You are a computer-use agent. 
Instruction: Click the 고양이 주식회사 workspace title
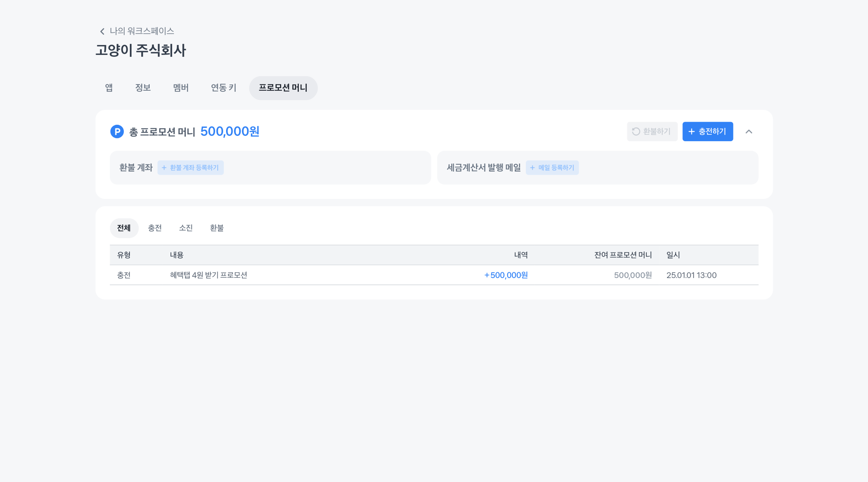140,51
